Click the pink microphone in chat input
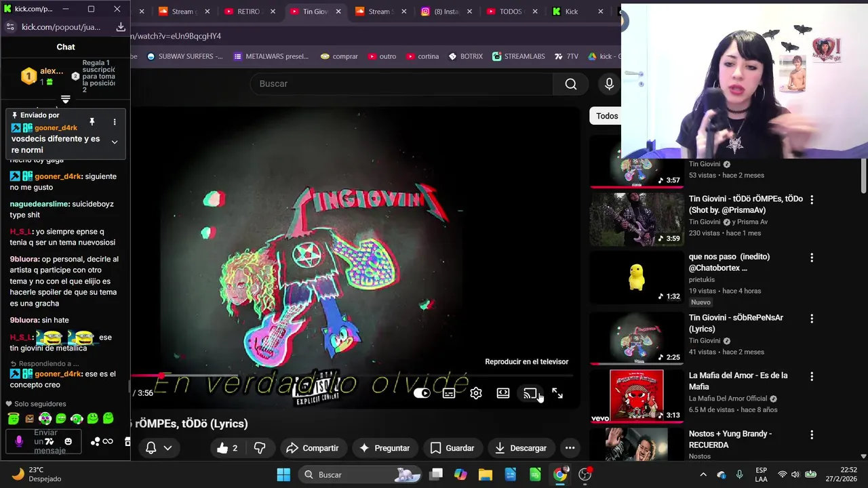Screen dimensions: 868x488 click(x=19, y=441)
